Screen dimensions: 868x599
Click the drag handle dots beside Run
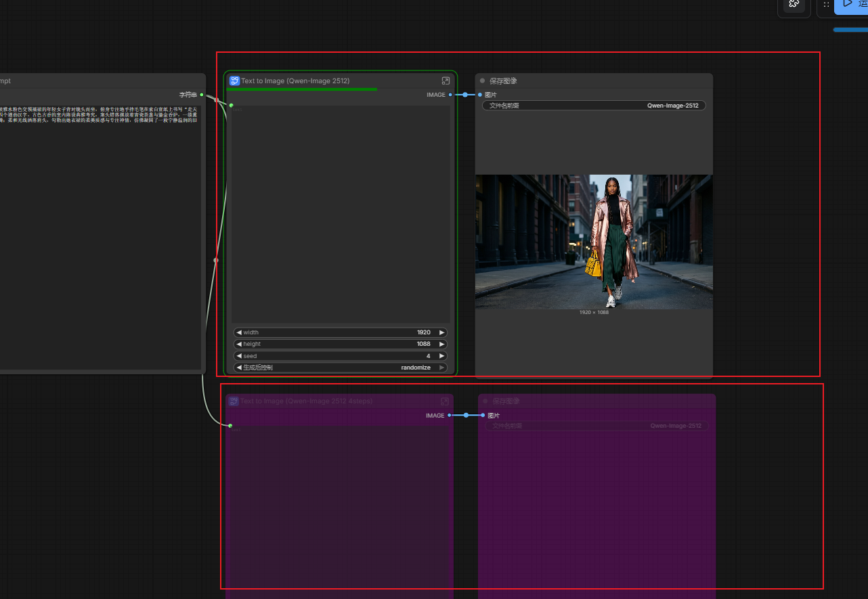pyautogui.click(x=826, y=4)
